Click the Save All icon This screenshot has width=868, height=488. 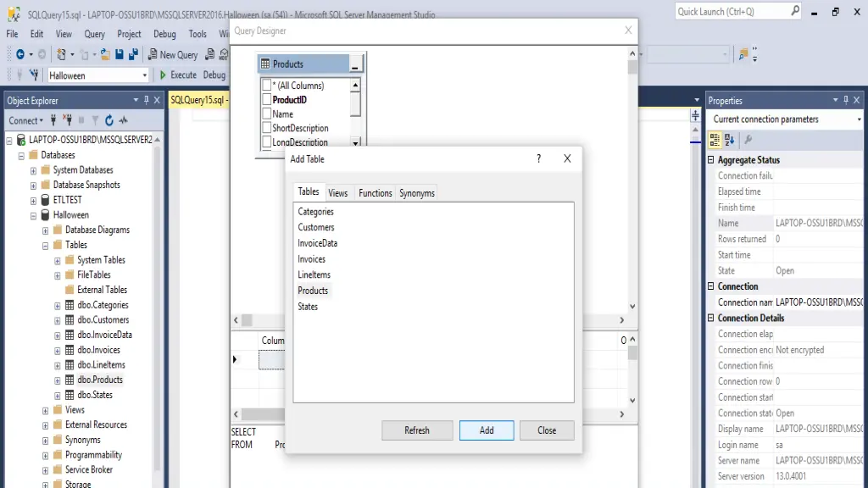[133, 54]
